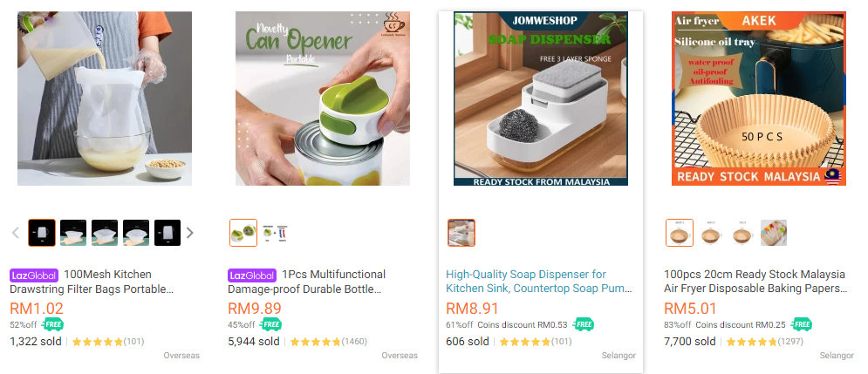Open High-Quality Soap Dispenser product link
868x374 pixels.
pyautogui.click(x=538, y=282)
